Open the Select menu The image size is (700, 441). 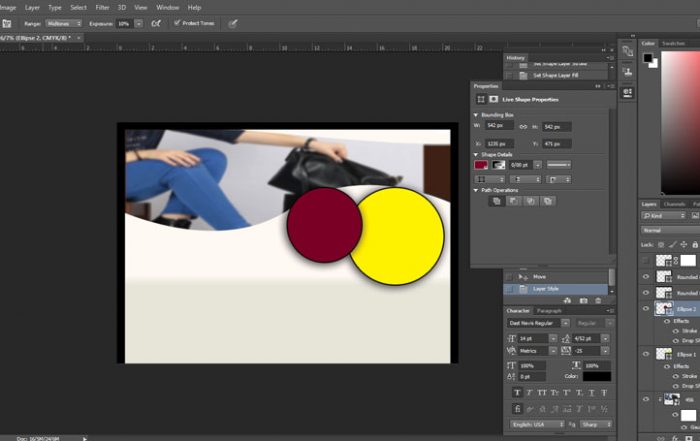78,8
